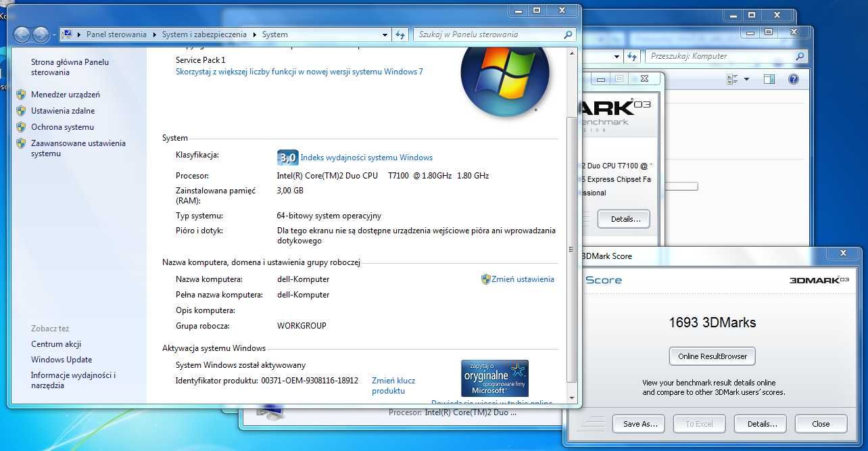
Task: Click the 3,00 GB installed memory value
Action: pos(290,191)
